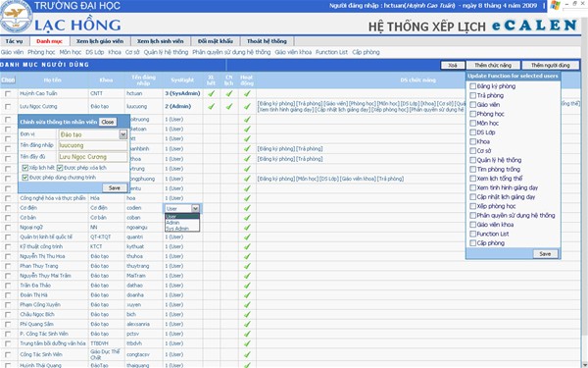This screenshot has height=368, width=588.
Task: Switch to the Xem lịch giáo viên tab
Action: coord(100,41)
